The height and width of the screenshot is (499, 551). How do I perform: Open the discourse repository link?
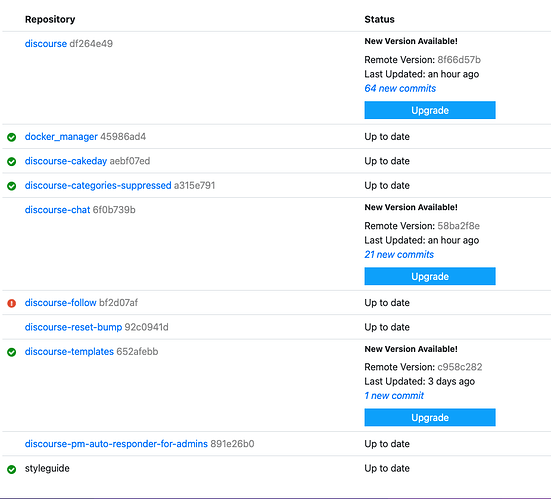click(46, 44)
